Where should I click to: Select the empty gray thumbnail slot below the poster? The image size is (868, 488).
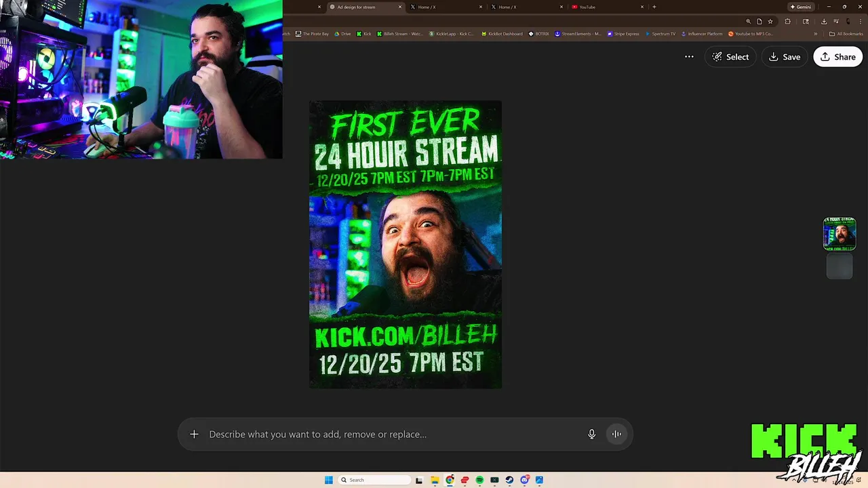coord(840,266)
